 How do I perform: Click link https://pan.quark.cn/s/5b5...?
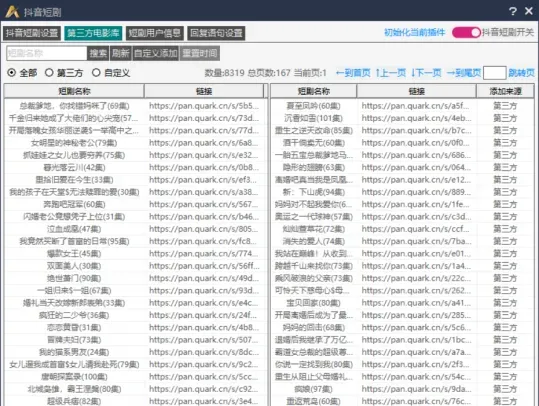pos(204,106)
